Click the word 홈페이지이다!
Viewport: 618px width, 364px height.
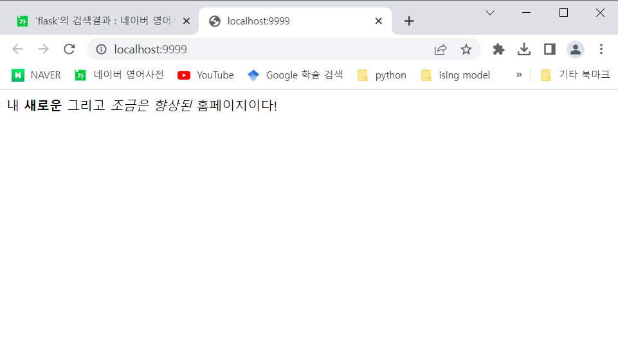coord(237,105)
